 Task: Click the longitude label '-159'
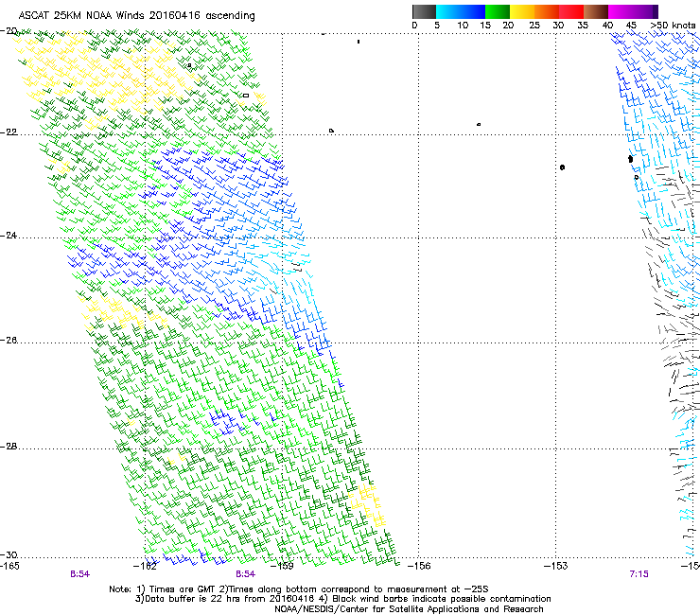[283, 567]
